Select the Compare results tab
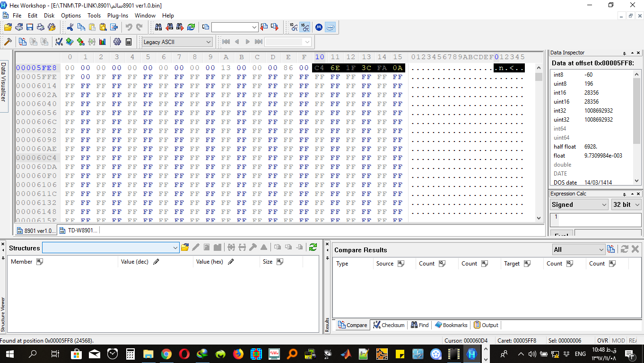 point(353,325)
